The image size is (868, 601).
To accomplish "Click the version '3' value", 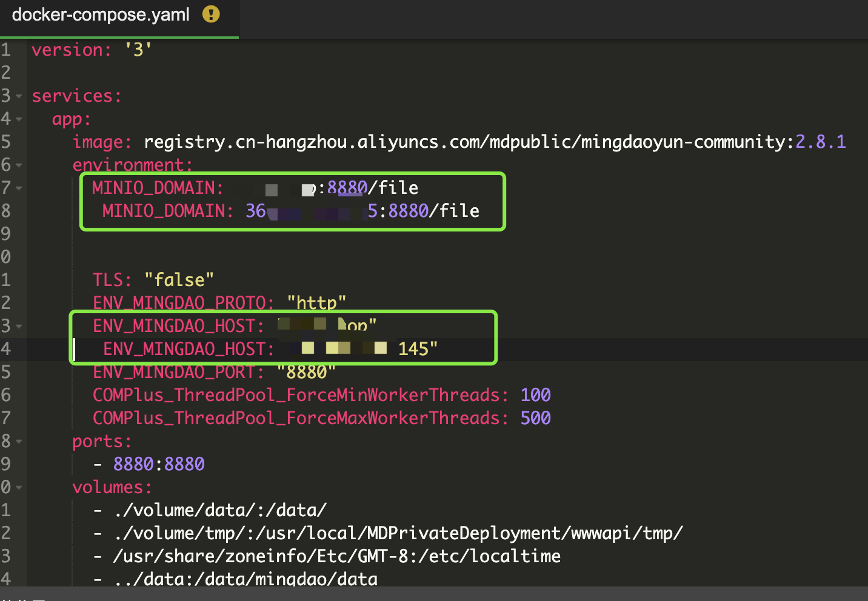I will 138,50.
